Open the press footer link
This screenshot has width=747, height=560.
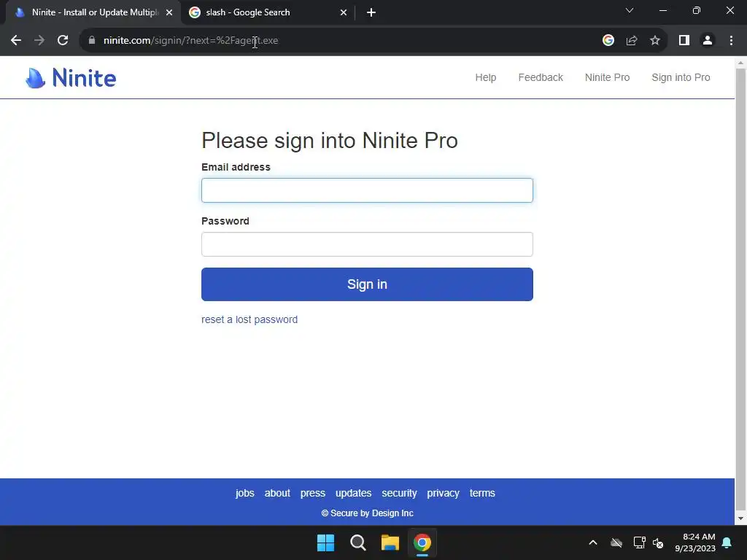point(312,494)
